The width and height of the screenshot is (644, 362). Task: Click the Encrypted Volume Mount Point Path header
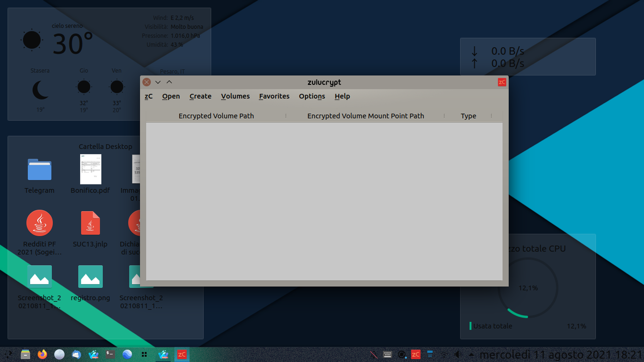(366, 116)
